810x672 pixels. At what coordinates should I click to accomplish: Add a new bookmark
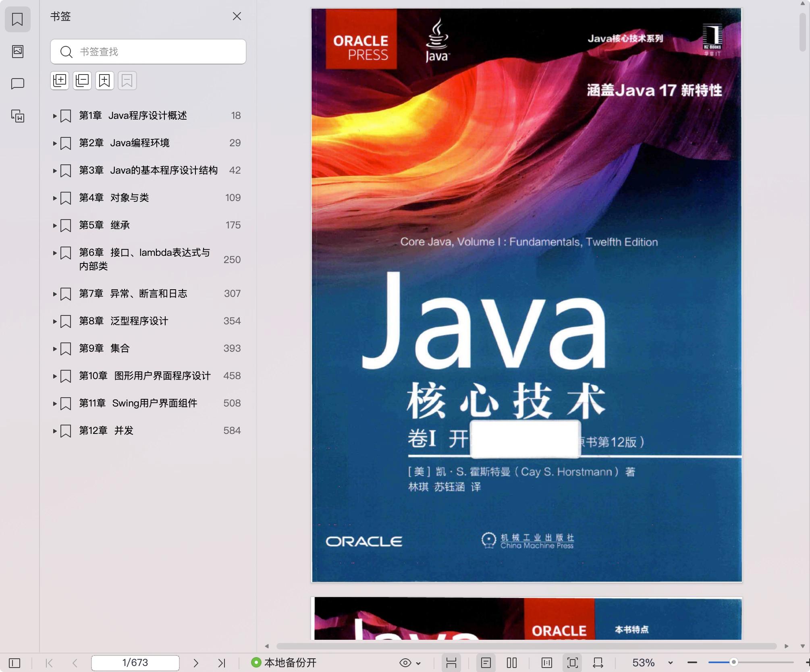tap(105, 81)
